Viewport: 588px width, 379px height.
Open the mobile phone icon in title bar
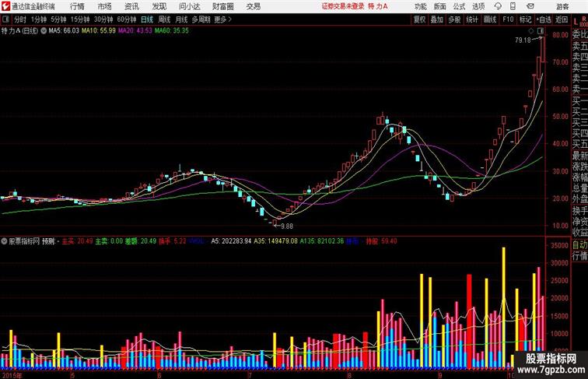pyautogui.click(x=513, y=6)
